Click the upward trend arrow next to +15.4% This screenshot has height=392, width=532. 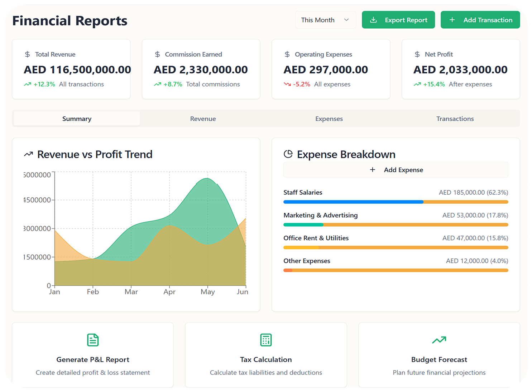417,84
